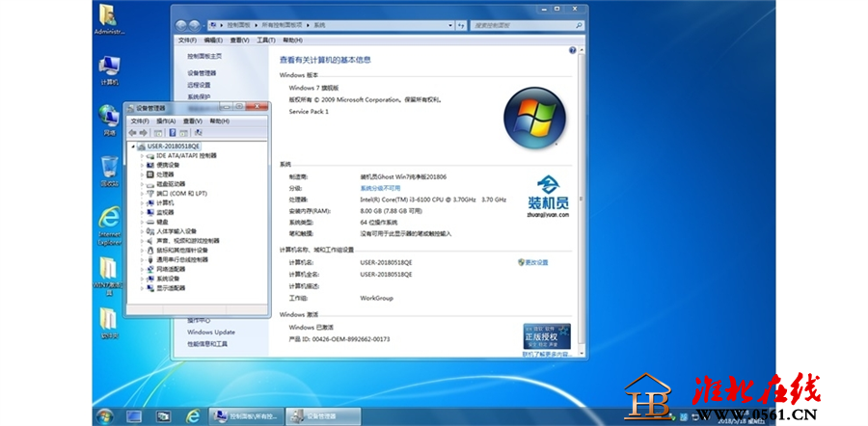Click the 键盘 keyboard icon in the tree
The image size is (868, 426).
pyautogui.click(x=150, y=222)
